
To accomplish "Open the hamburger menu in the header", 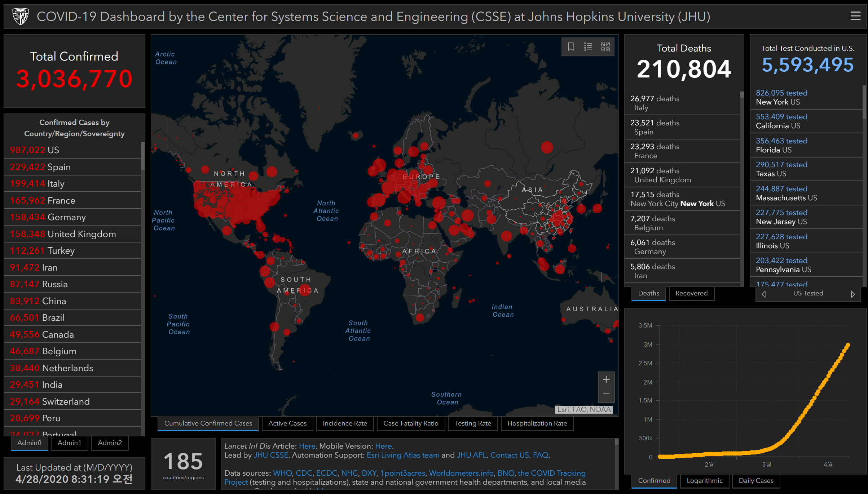I will (855, 16).
